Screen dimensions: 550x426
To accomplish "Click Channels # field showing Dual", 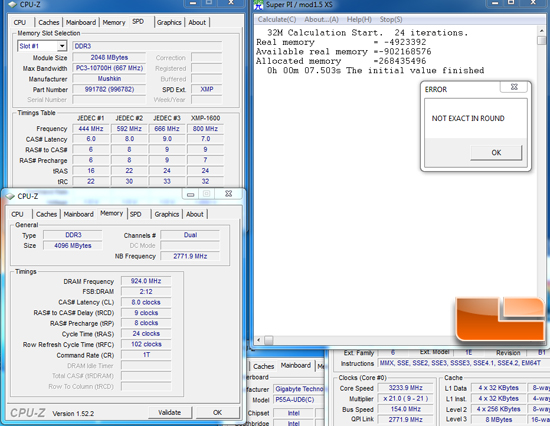I will tap(190, 235).
